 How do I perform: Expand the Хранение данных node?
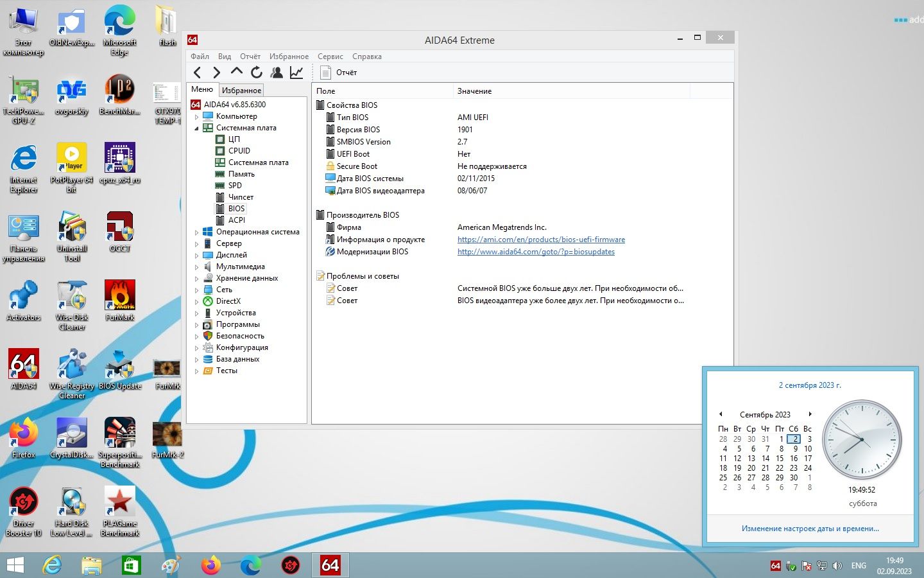tap(197, 279)
